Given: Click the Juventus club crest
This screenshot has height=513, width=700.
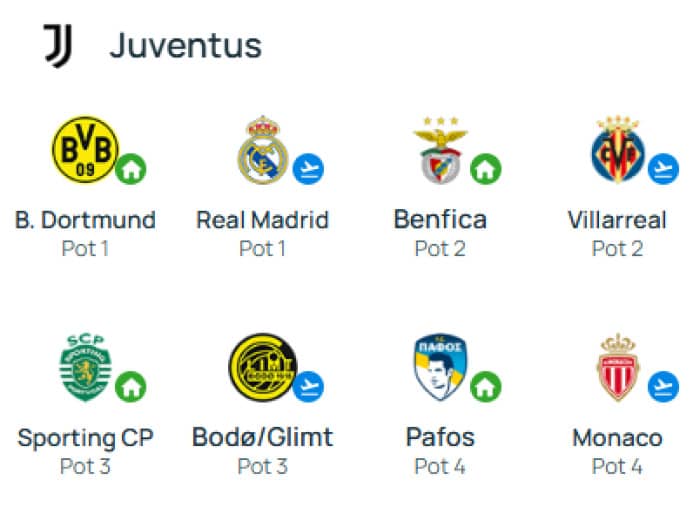Looking at the screenshot, I should [58, 46].
